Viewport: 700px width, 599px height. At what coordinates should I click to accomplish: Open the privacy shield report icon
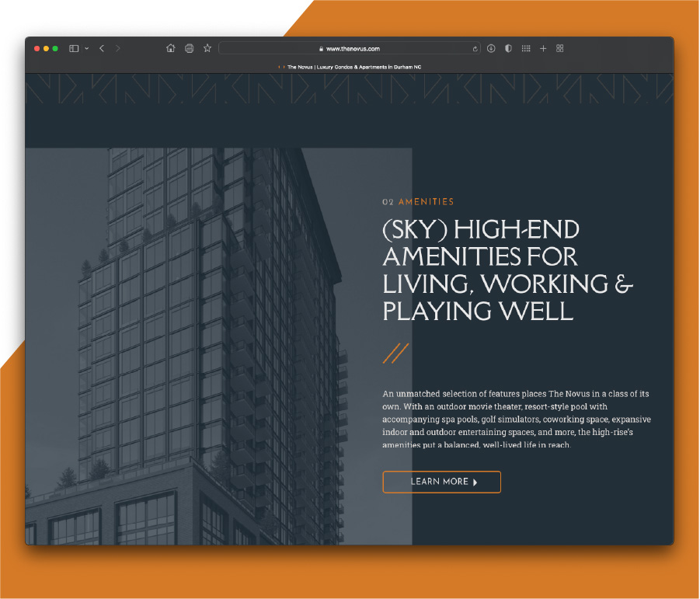pyautogui.click(x=508, y=48)
